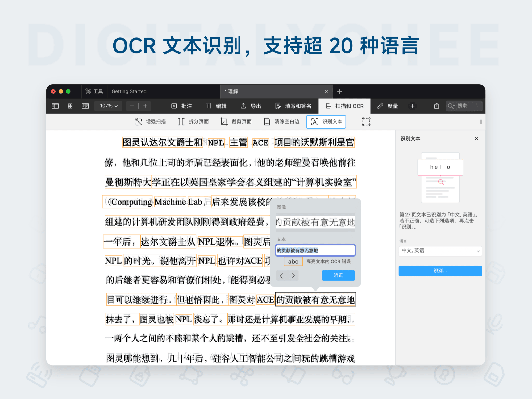Select the thumbnail grid view icon
The width and height of the screenshot is (532, 399).
pos(70,106)
